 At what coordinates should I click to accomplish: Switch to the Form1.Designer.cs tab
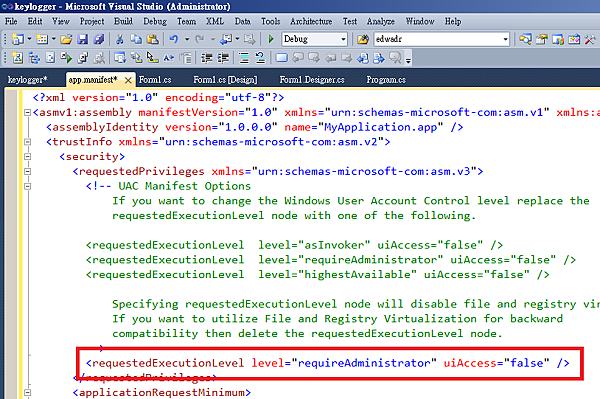pyautogui.click(x=312, y=80)
